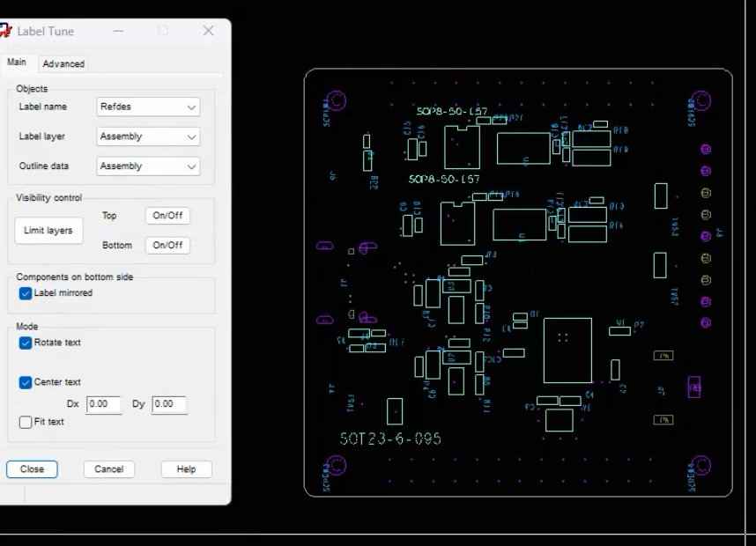Uncheck the Label mirrored checkbox
Viewport: 756px width, 546px height.
(26, 293)
